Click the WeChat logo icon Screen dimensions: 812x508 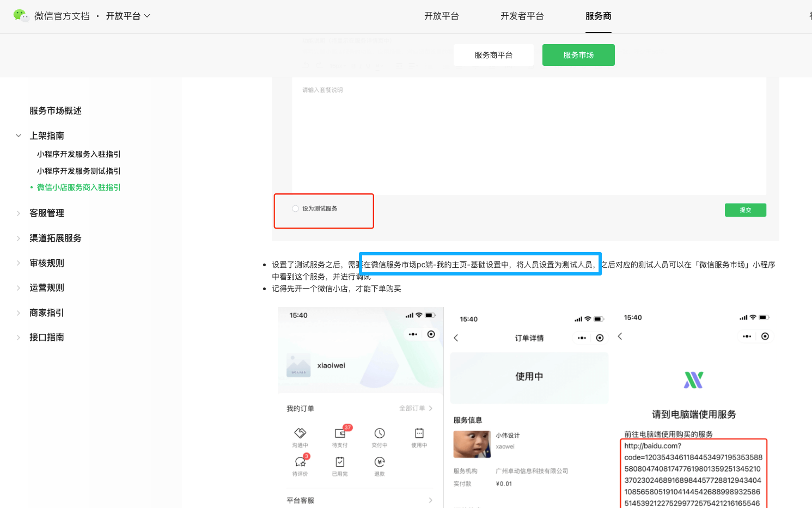[x=21, y=16]
